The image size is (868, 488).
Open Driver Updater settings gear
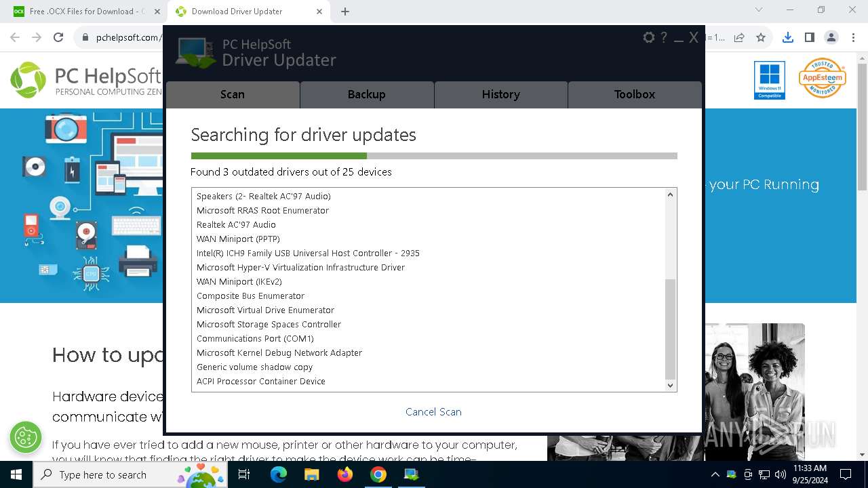[648, 38]
